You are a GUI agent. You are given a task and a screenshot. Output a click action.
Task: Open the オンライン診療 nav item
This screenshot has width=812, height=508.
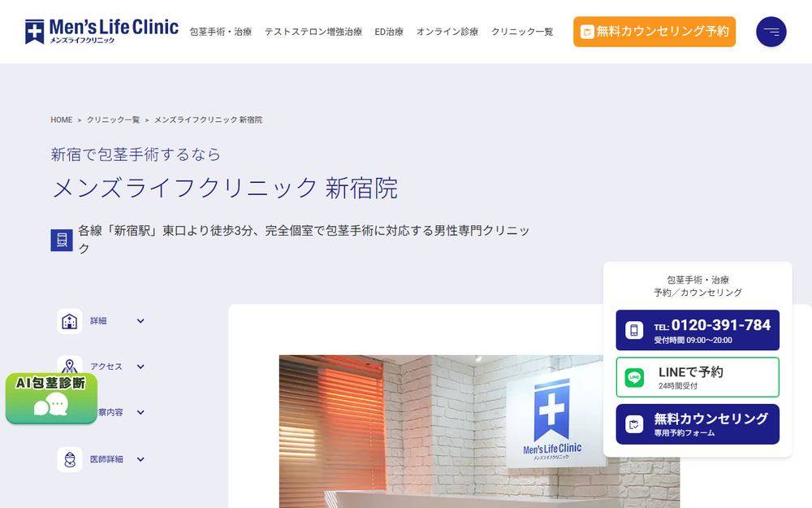tap(447, 32)
